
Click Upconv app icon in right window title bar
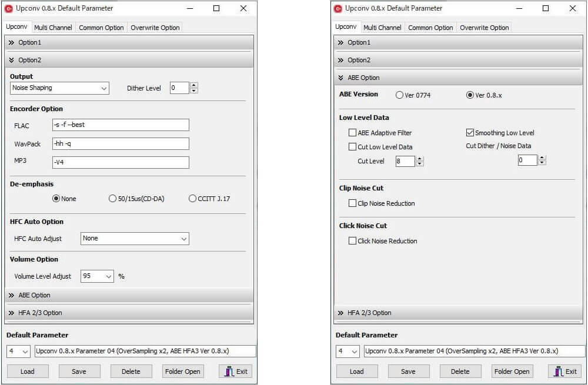[338, 9]
